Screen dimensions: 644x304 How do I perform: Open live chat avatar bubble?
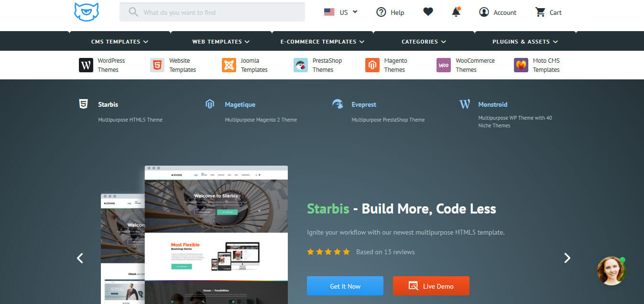click(611, 271)
